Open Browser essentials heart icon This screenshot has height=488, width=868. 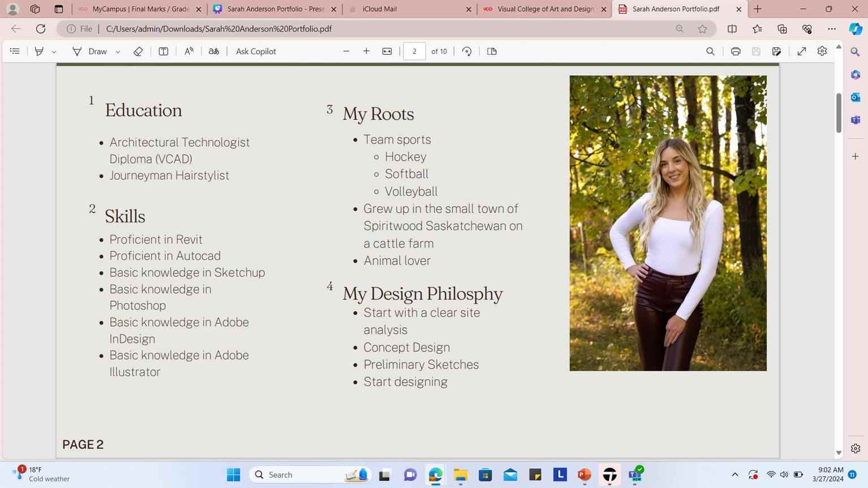(x=807, y=29)
